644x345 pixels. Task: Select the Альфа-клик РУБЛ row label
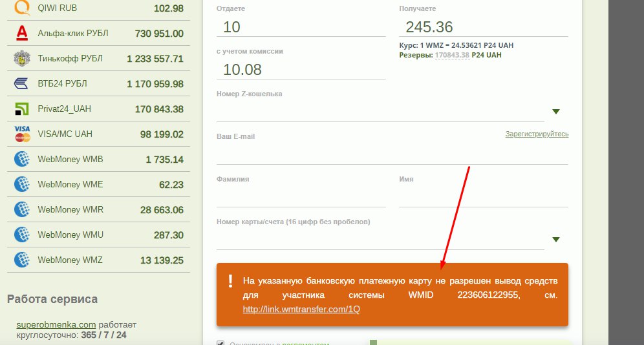click(73, 33)
